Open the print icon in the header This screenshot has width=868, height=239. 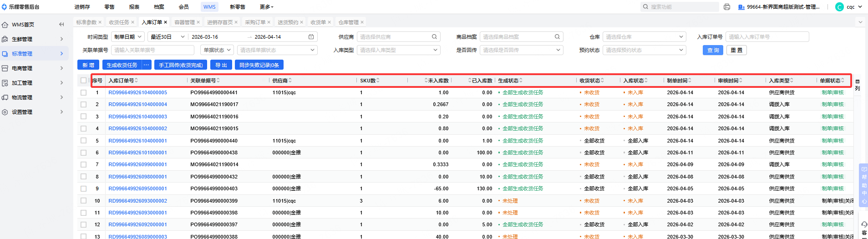point(727,7)
